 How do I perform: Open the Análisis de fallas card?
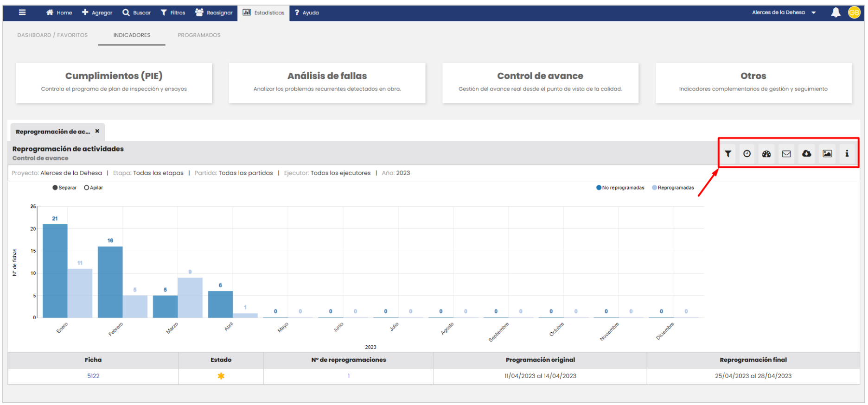[327, 82]
